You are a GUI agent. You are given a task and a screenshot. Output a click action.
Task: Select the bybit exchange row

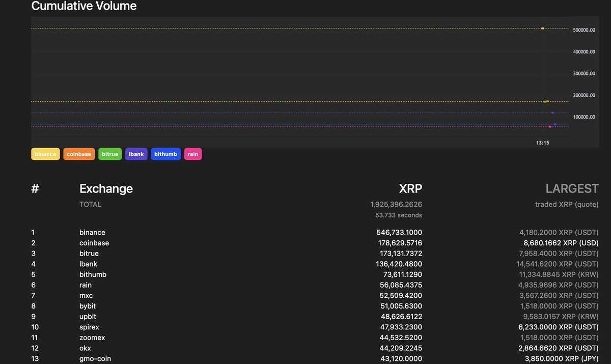coord(315,306)
